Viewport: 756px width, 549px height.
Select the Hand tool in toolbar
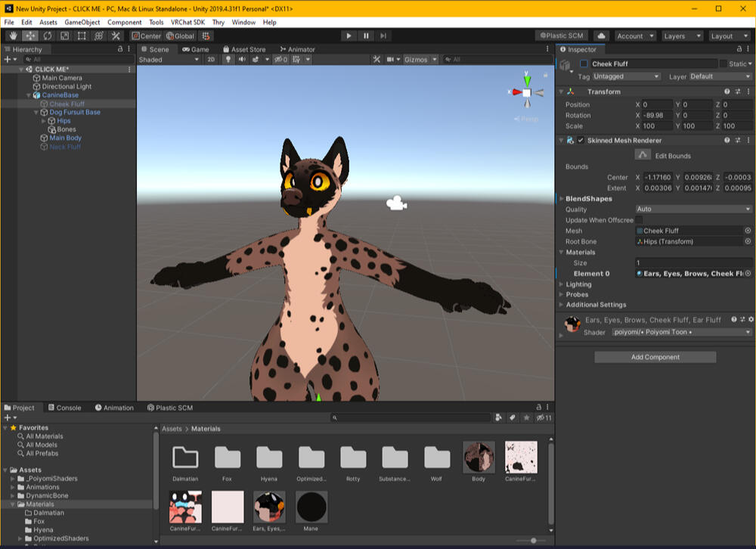point(14,36)
